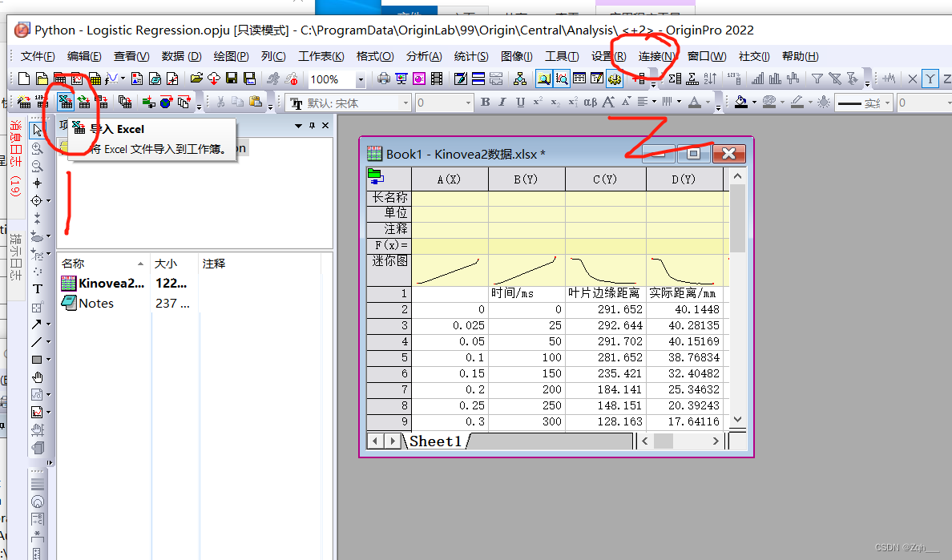Click the import single ASCII icon
The width and height of the screenshot is (952, 560).
pos(42,102)
